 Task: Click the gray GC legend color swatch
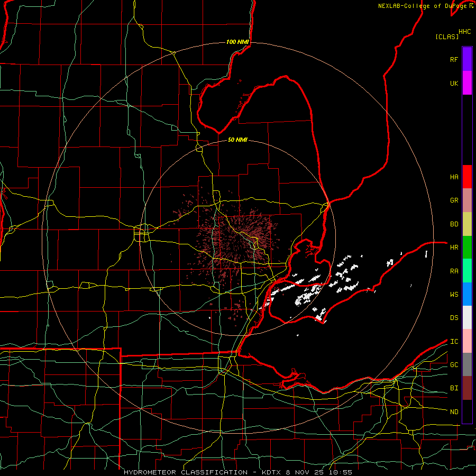[x=467, y=364]
